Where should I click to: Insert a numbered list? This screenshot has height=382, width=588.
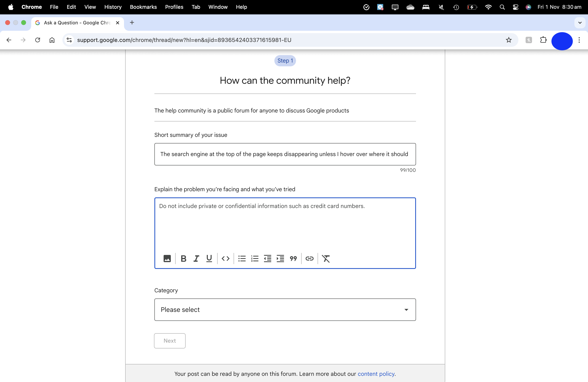255,258
